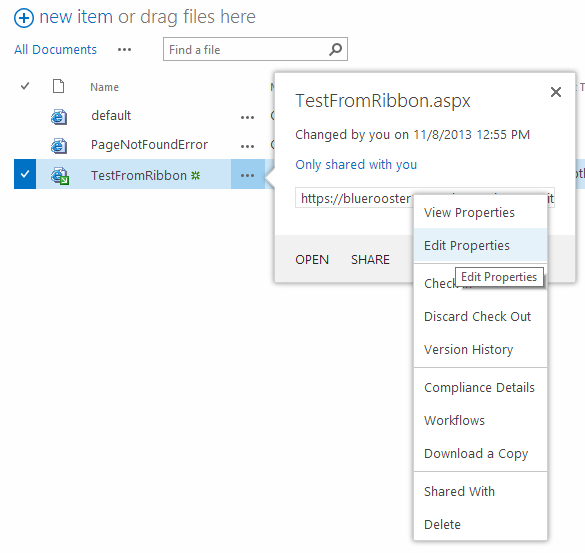
Task: Click the search magnifier icon
Action: pyautogui.click(x=335, y=49)
